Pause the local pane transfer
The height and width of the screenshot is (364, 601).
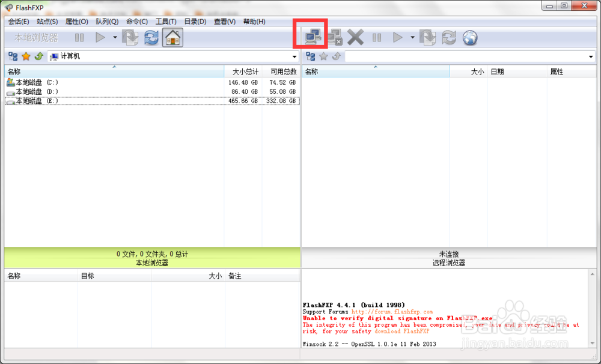click(x=79, y=38)
